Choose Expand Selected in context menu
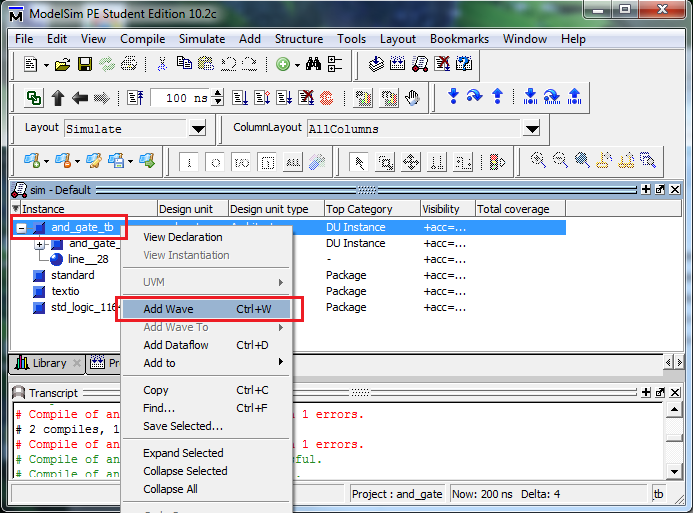Viewport: 693px width, 513px height. [x=207, y=453]
